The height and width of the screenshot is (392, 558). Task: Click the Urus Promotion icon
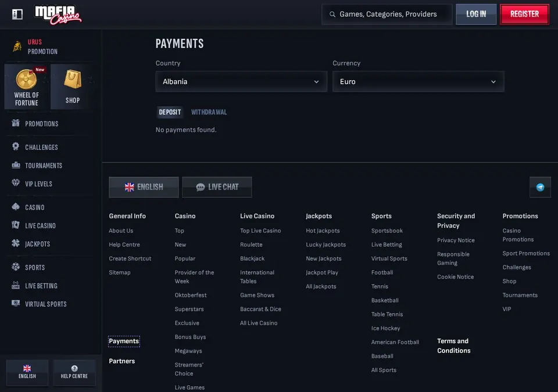tap(17, 46)
